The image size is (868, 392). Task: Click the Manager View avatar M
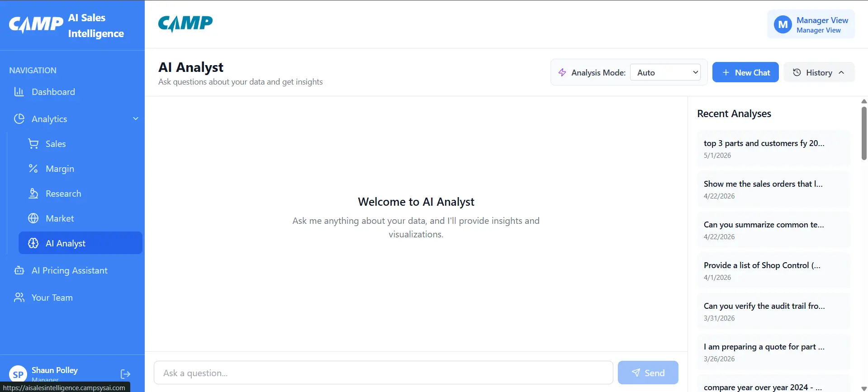pos(783,25)
